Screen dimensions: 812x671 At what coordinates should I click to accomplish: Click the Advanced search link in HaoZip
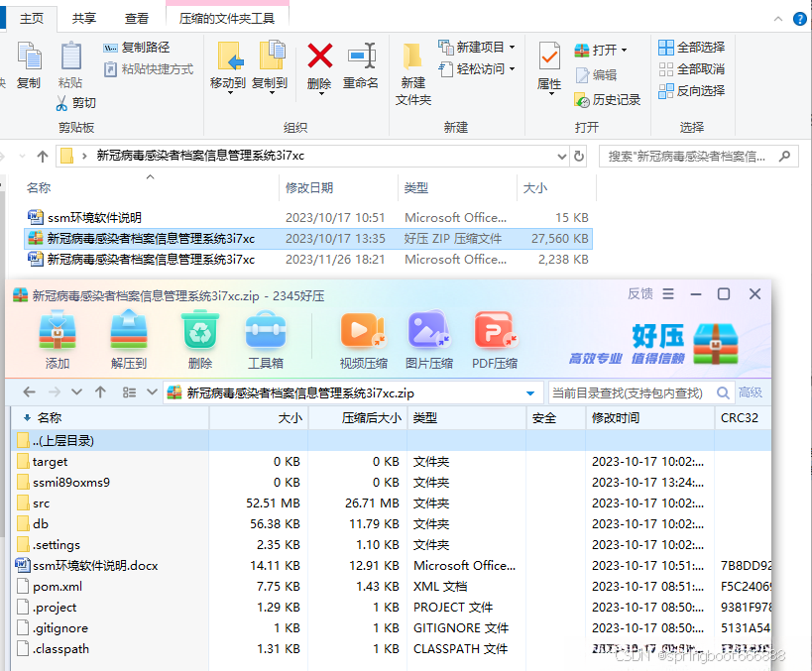(x=751, y=392)
